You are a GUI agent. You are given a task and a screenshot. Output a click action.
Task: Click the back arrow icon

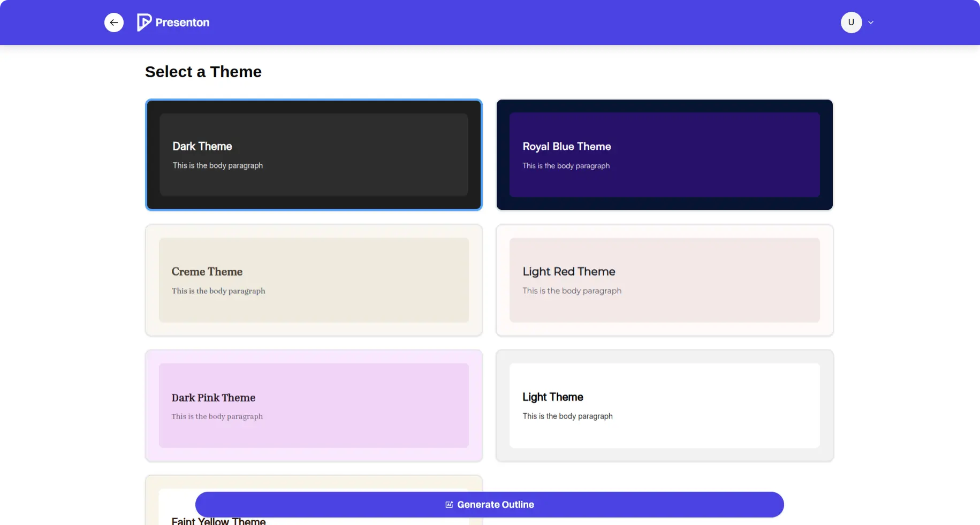[114, 22]
